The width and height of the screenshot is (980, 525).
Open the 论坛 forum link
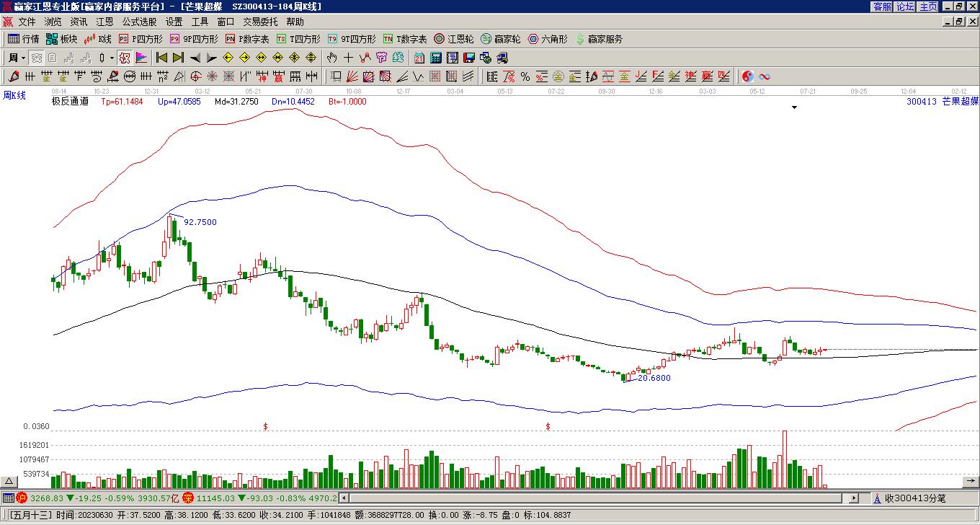pos(905,6)
